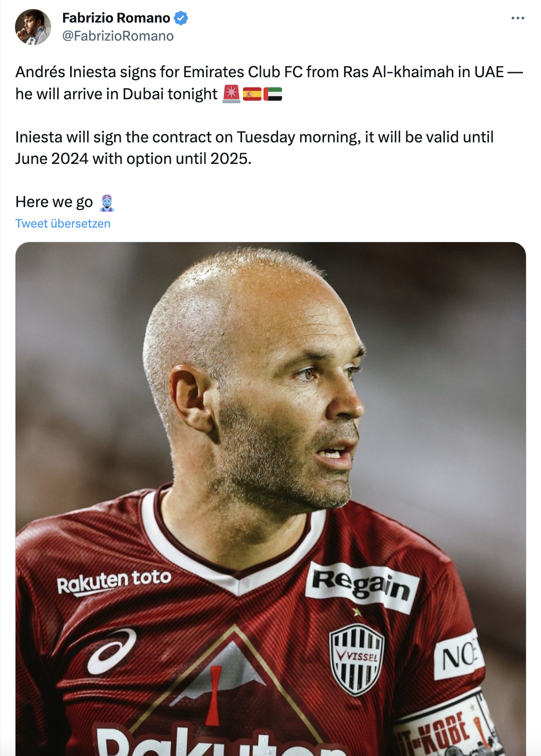Click the sentence about June 2024 contract
Viewport: 541px width, 756px height.
click(254, 148)
